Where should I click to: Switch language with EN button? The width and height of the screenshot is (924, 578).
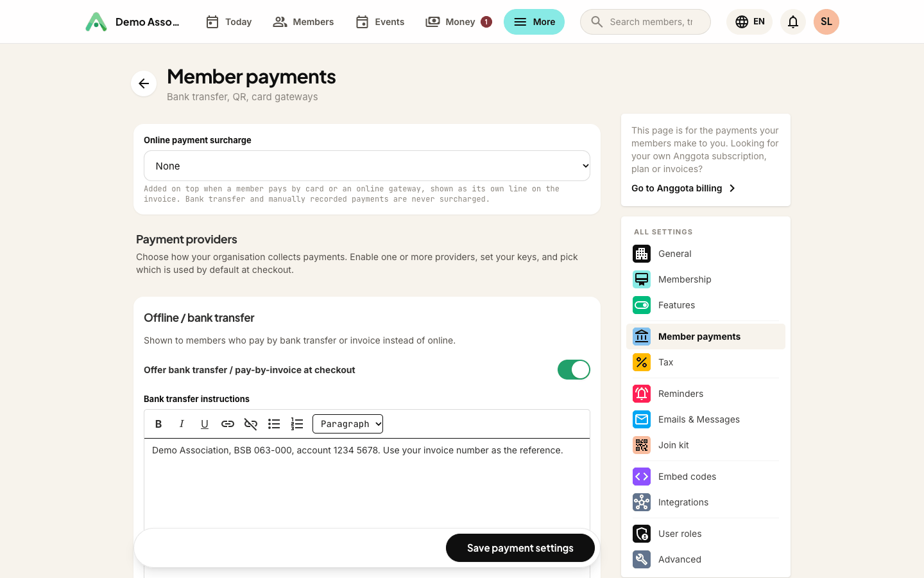(x=749, y=22)
